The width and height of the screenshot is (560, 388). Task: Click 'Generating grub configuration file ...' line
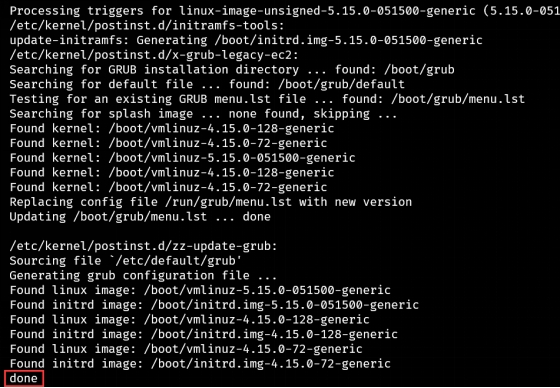143,275
